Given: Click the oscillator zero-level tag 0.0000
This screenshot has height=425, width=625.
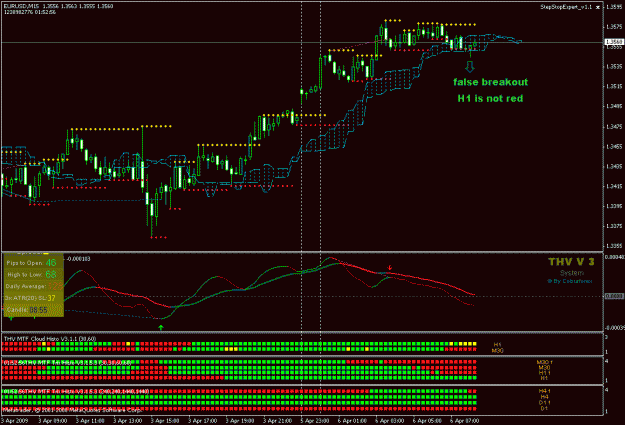Looking at the screenshot, I should coord(614,296).
